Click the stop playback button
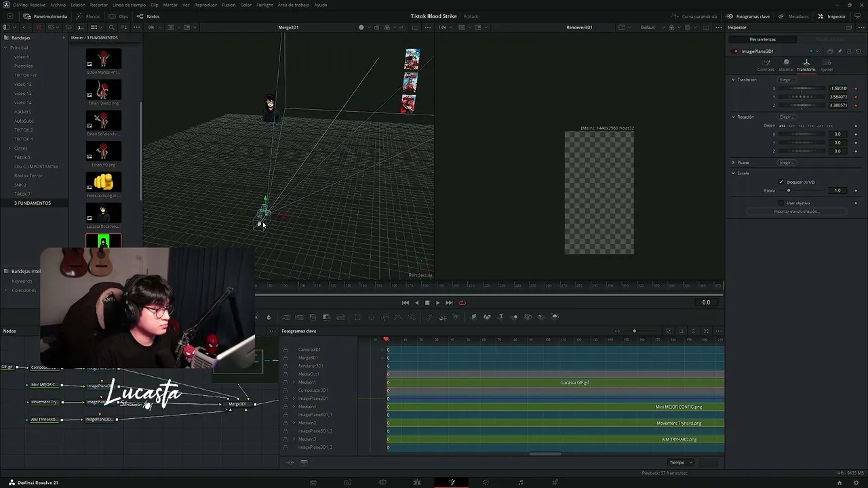 [x=427, y=303]
